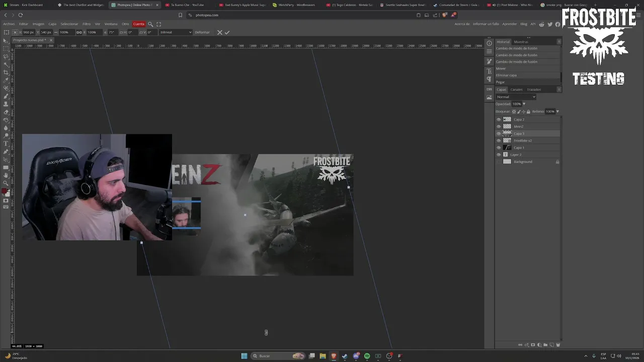Open the Filtro menu
This screenshot has height=362, width=644.
point(87,24)
